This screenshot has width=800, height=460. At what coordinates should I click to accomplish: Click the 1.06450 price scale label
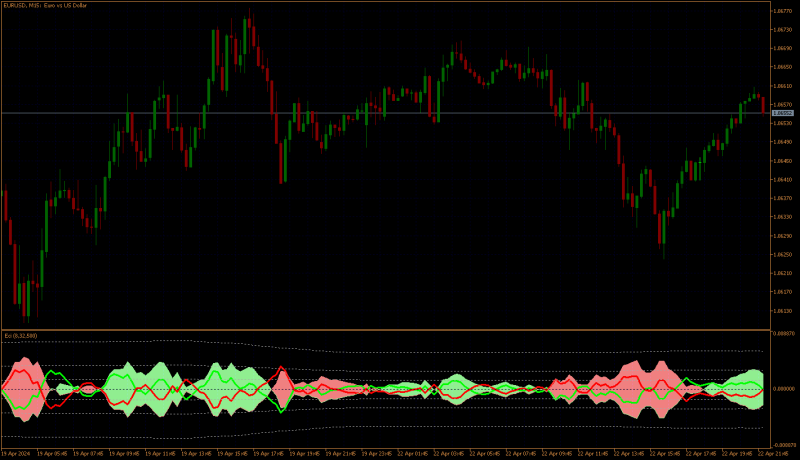coord(783,161)
